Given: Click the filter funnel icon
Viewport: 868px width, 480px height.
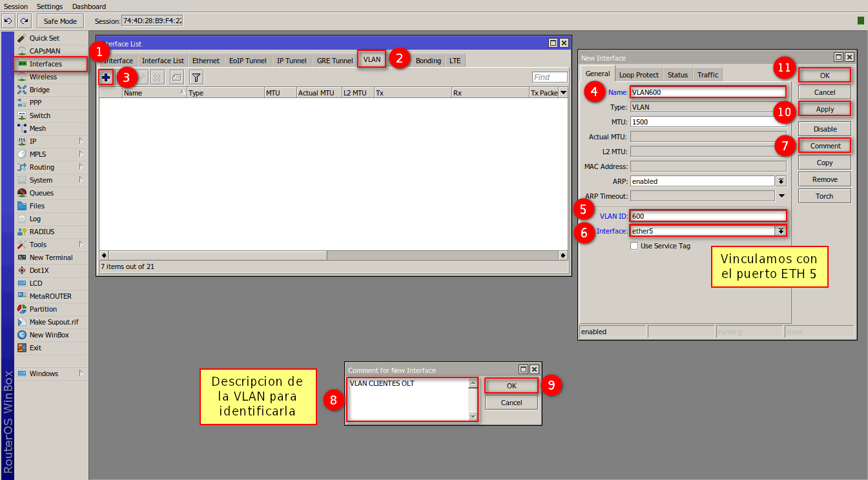Looking at the screenshot, I should click(196, 77).
